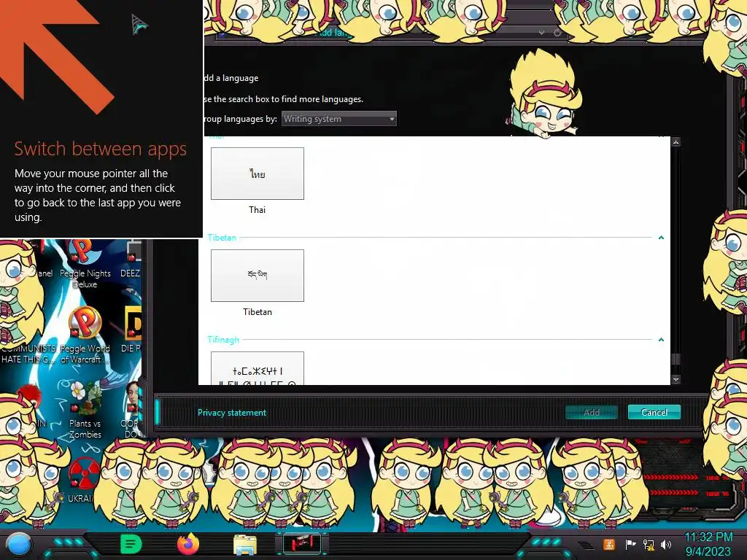Click the Tifinagh group header label
The height and width of the screenshot is (560, 747).
tap(223, 340)
